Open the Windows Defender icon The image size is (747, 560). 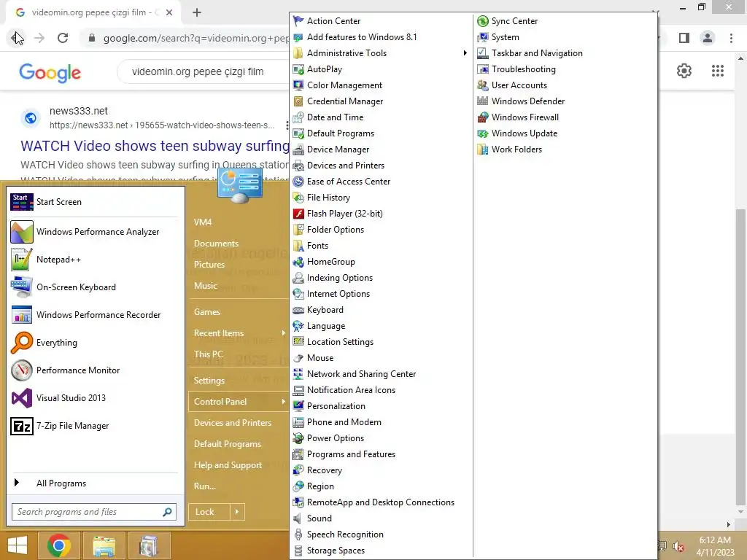click(483, 101)
